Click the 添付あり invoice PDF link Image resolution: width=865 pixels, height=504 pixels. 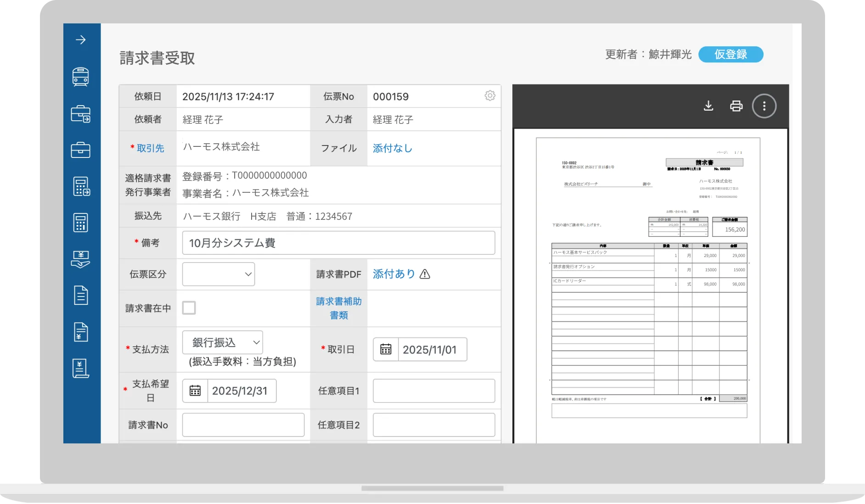click(394, 274)
